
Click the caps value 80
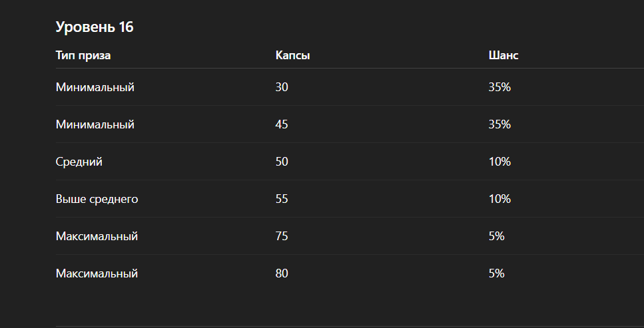pos(282,273)
